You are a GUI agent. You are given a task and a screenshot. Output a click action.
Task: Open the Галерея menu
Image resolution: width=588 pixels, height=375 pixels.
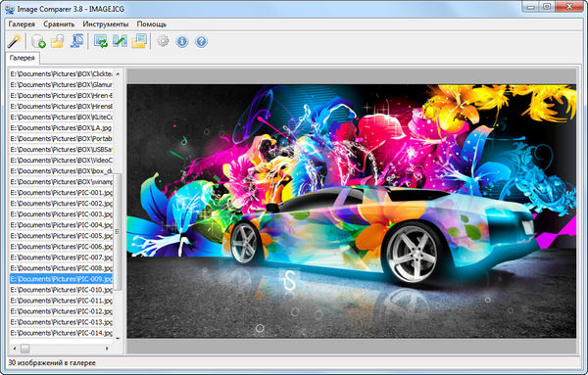point(22,23)
